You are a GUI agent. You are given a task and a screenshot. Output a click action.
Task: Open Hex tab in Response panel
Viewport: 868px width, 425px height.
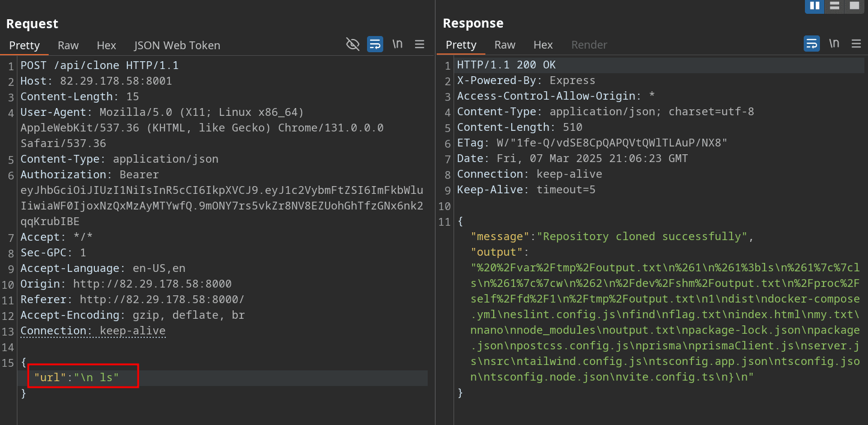tap(543, 45)
